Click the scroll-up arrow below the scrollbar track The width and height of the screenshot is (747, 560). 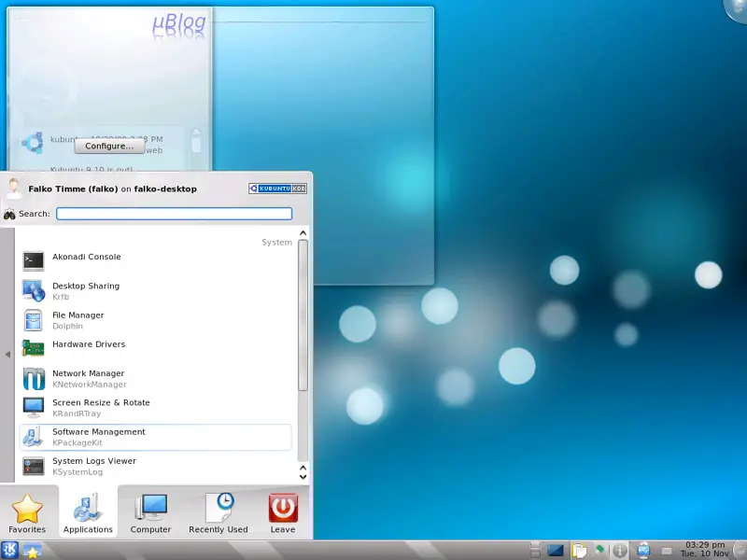click(303, 468)
